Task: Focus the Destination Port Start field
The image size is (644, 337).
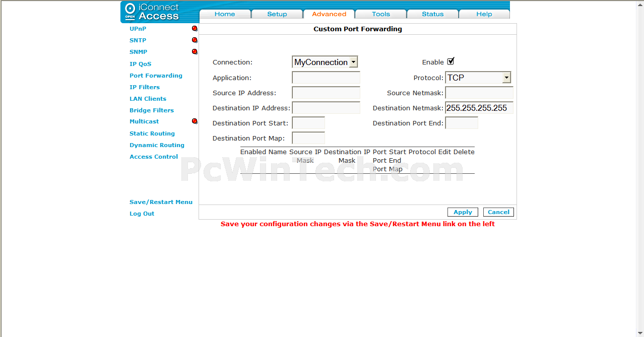Action: tap(308, 123)
